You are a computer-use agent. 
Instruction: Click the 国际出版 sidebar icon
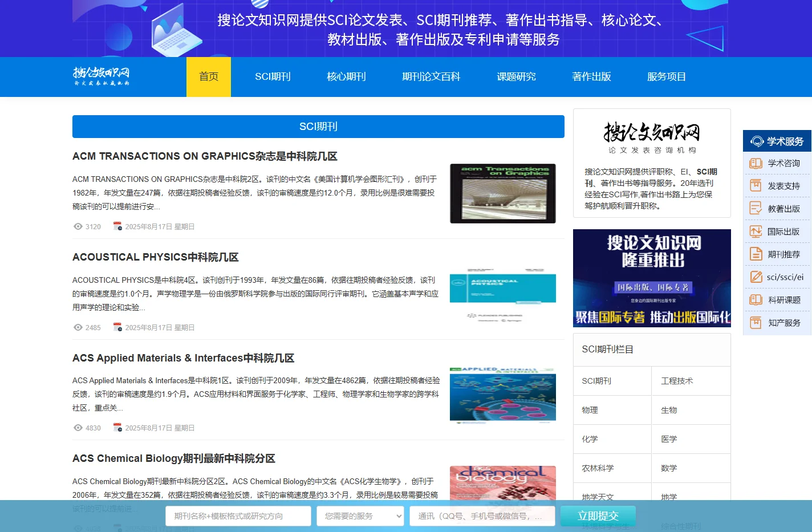click(x=756, y=232)
